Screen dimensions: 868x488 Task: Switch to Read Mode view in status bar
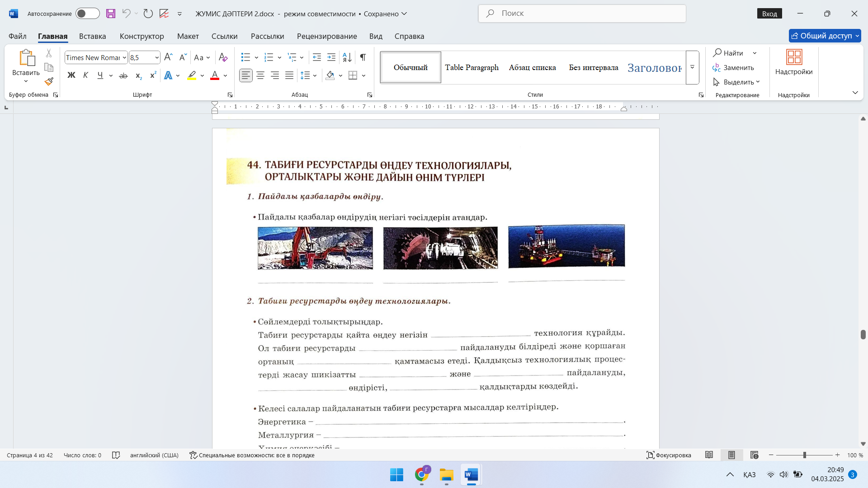(709, 455)
